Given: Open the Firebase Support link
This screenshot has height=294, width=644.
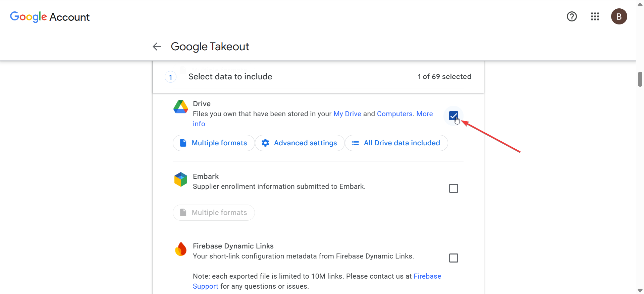Looking at the screenshot, I should (x=427, y=276).
